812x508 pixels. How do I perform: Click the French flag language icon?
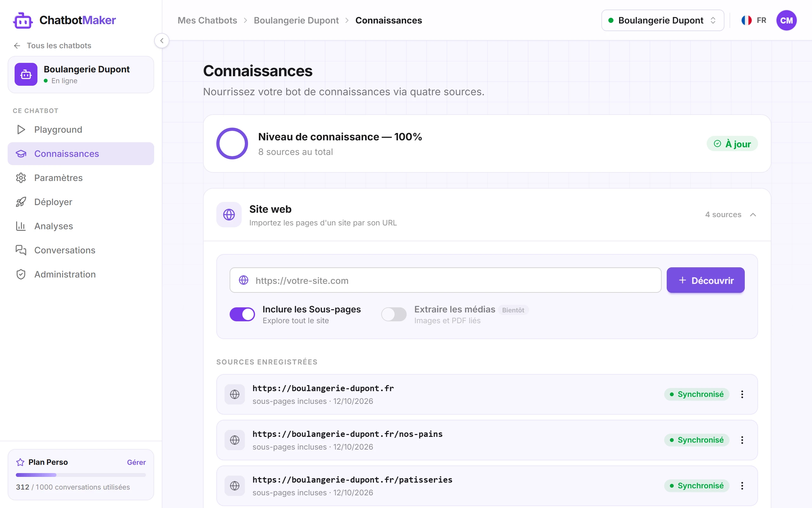tap(746, 21)
